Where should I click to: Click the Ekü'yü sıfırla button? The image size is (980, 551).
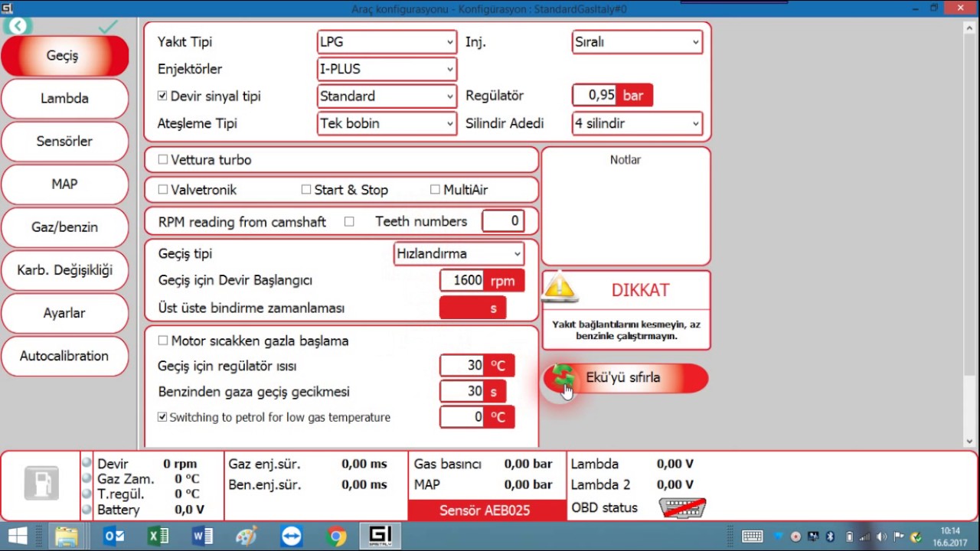pyautogui.click(x=626, y=378)
